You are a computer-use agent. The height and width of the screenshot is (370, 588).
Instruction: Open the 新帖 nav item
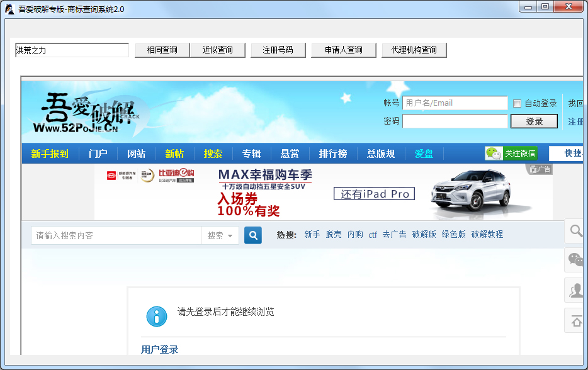pos(175,154)
